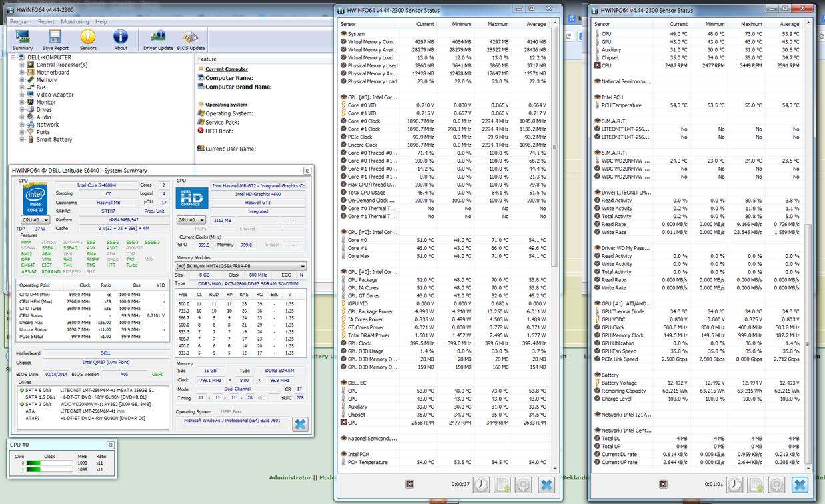Click Core 0 clock bar in CPU #0 panel
Image resolution: width=825 pixels, height=504 pixels.
49,463
